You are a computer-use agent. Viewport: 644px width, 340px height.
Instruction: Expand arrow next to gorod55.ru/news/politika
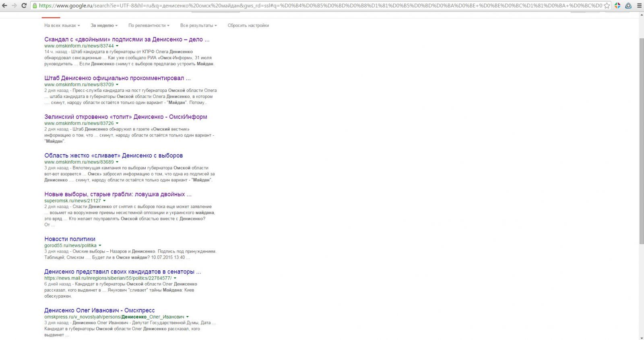pyautogui.click(x=100, y=245)
